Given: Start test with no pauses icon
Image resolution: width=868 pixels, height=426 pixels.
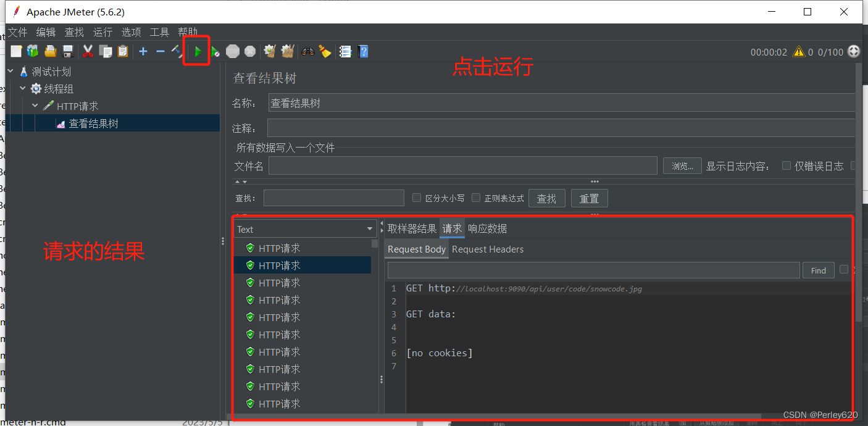Looking at the screenshot, I should coord(215,52).
